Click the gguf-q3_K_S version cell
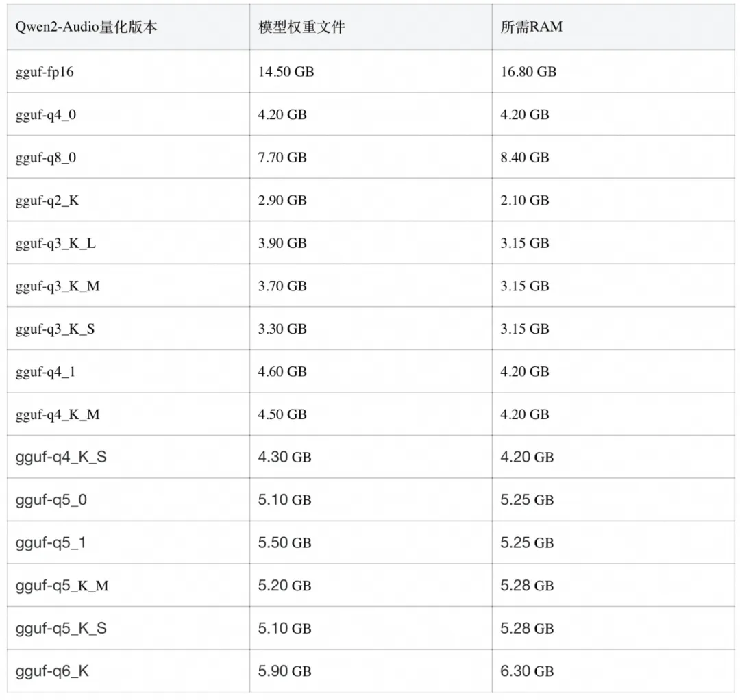This screenshot has height=700, width=740. [x=56, y=329]
